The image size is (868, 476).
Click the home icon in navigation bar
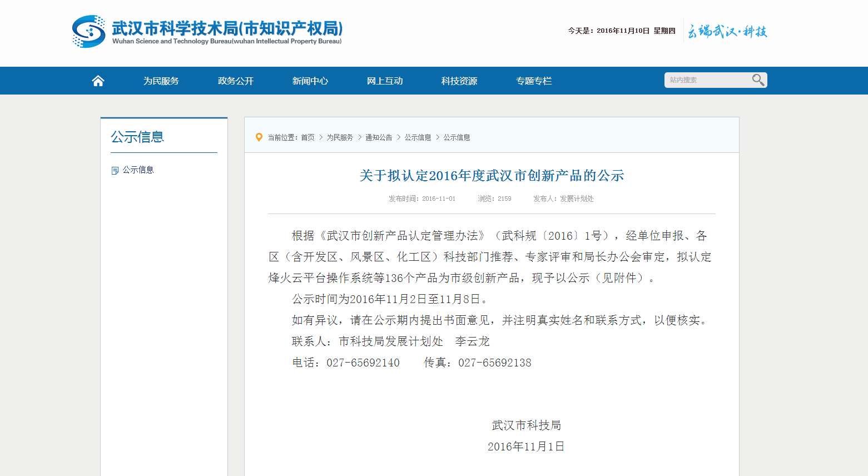pyautogui.click(x=98, y=81)
